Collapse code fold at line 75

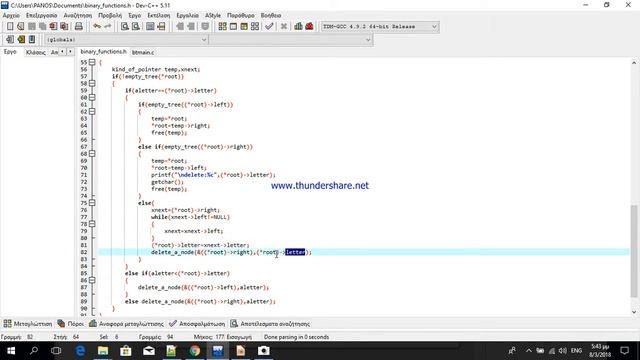pos(92,203)
